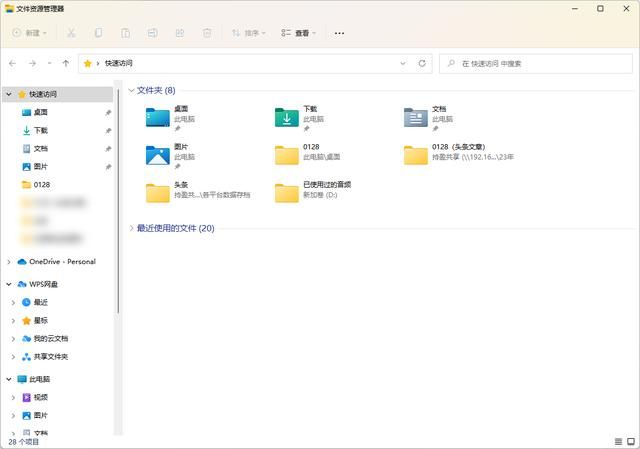Expand 图片 under 此电脑
Viewport: 640px width, 449px height.
point(13,416)
